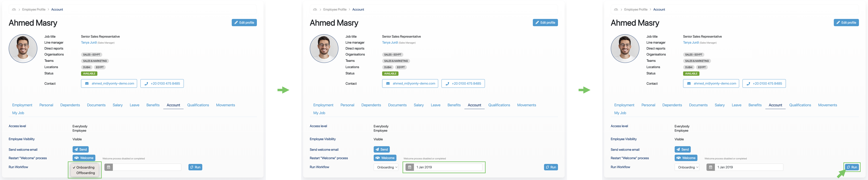
Task: Click phone number button in leftmost panel
Action: click(162, 83)
